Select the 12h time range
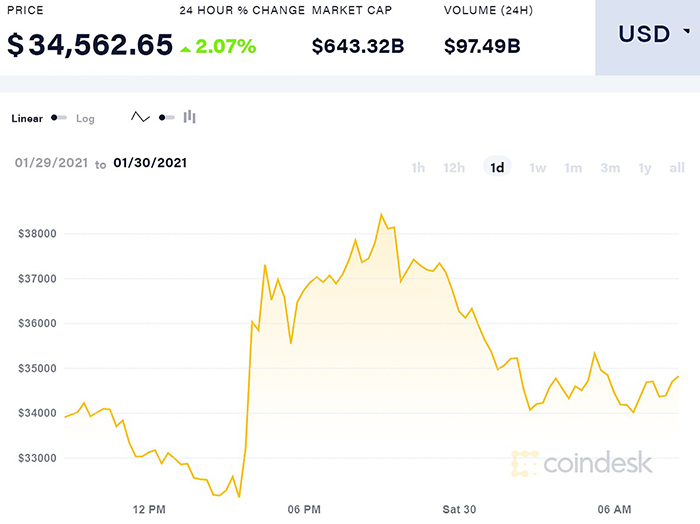Screen dimensions: 700x524 pos(454,167)
